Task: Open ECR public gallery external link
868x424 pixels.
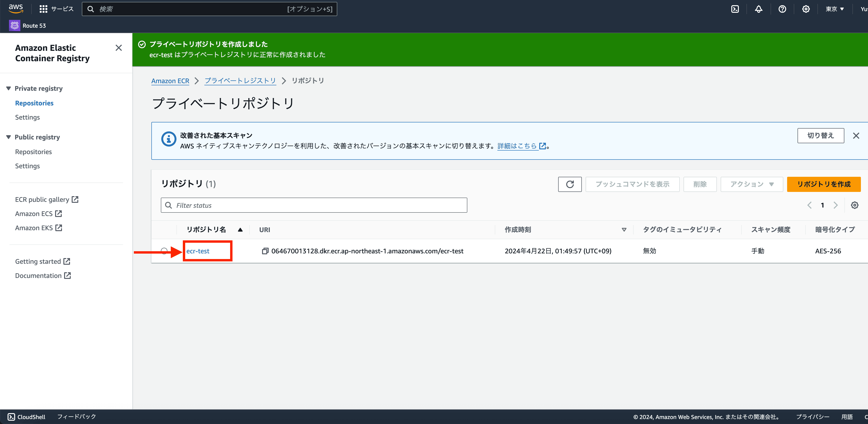Action: 47,199
